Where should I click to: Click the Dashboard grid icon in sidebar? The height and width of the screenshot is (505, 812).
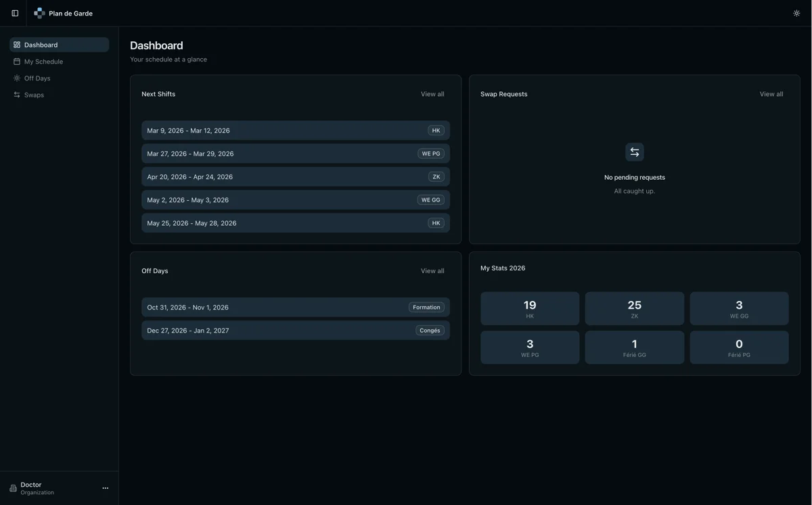point(17,45)
